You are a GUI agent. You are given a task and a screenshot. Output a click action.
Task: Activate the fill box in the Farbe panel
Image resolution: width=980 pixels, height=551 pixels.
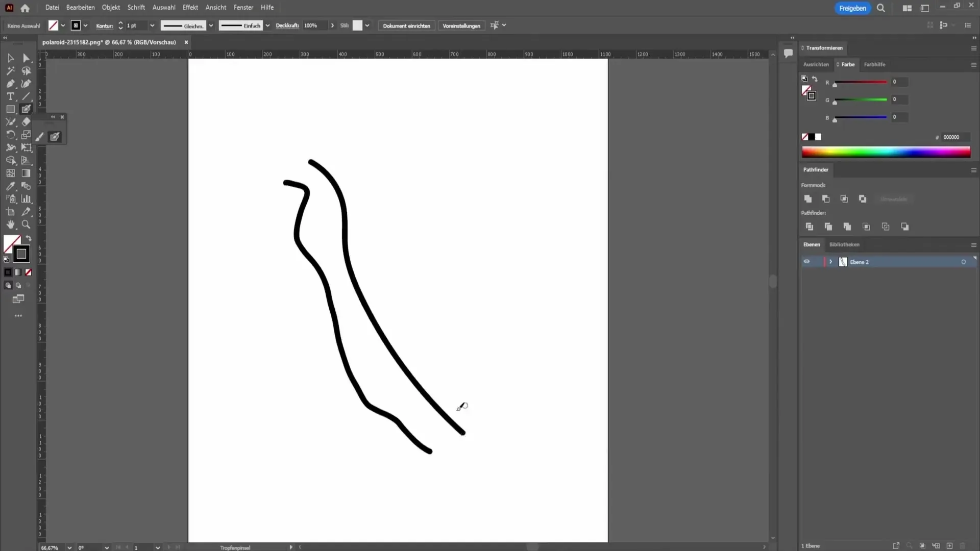click(806, 91)
